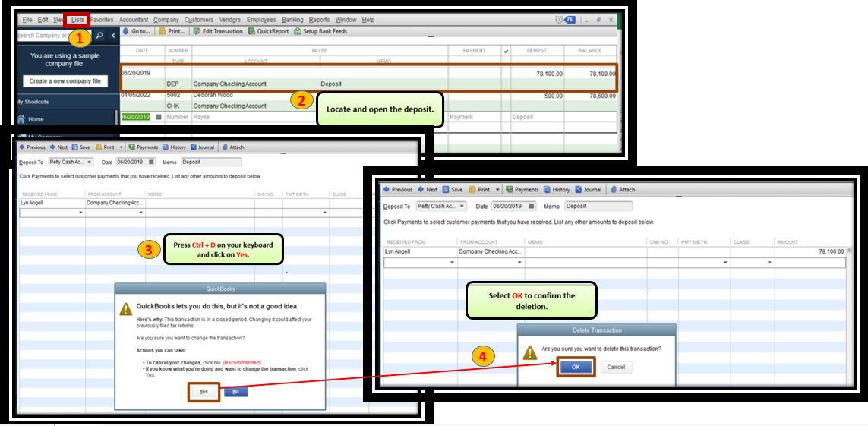868x426 pixels.
Task: Click Cancel in the Delete Transaction dialog
Action: coord(616,367)
